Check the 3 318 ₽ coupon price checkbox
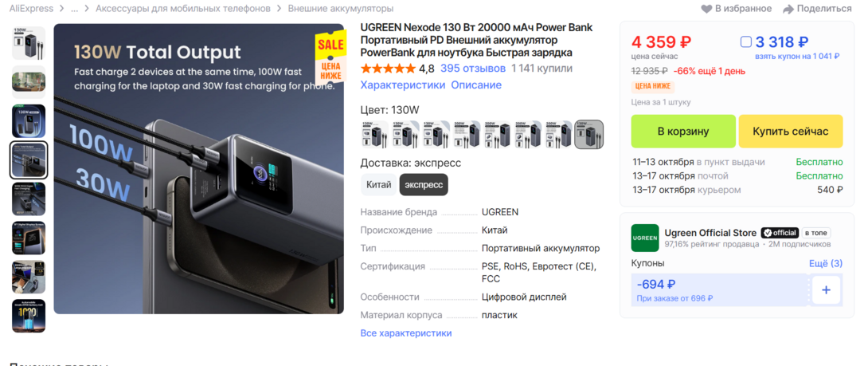This screenshot has width=868, height=366. point(745,41)
